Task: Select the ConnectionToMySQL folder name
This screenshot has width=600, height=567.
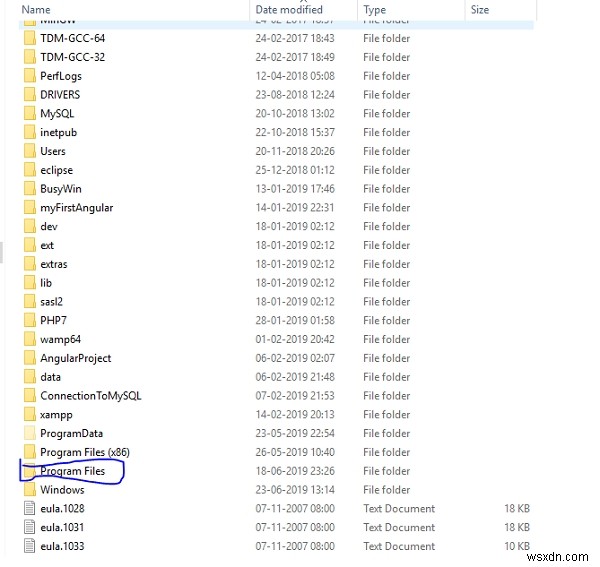Action: (x=91, y=396)
